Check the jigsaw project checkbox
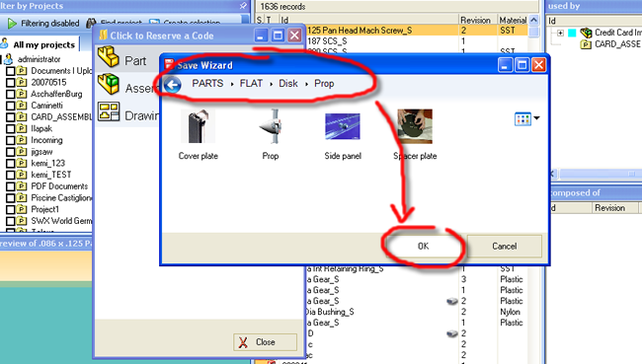The height and width of the screenshot is (364, 642). 11,152
